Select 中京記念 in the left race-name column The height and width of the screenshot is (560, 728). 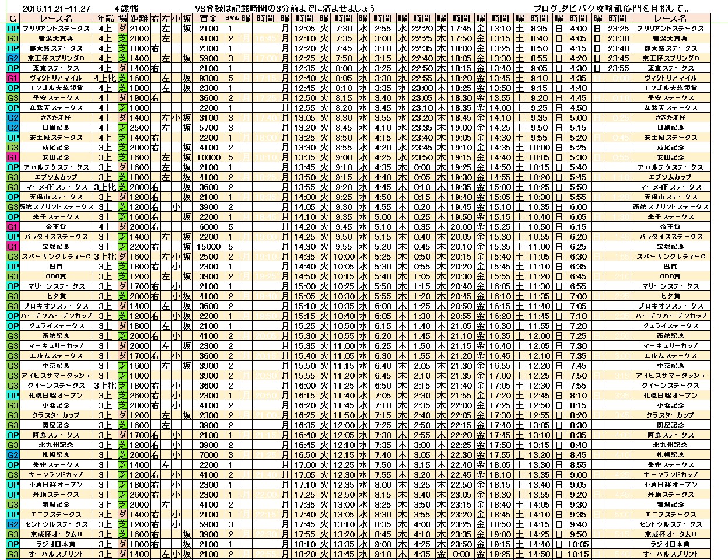click(x=56, y=366)
